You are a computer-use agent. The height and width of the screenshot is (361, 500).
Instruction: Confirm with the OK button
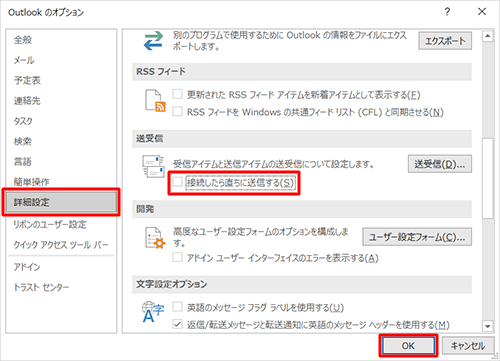408,346
